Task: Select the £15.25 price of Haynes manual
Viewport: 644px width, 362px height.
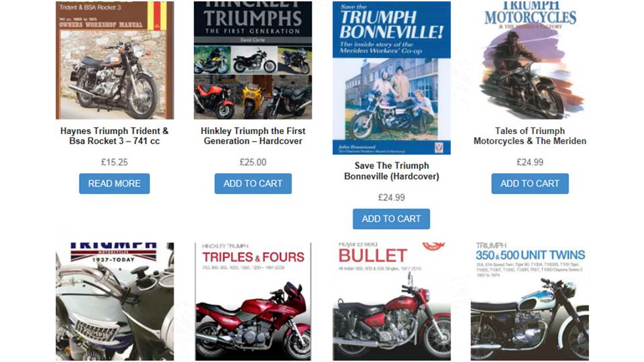Action: 115,162
